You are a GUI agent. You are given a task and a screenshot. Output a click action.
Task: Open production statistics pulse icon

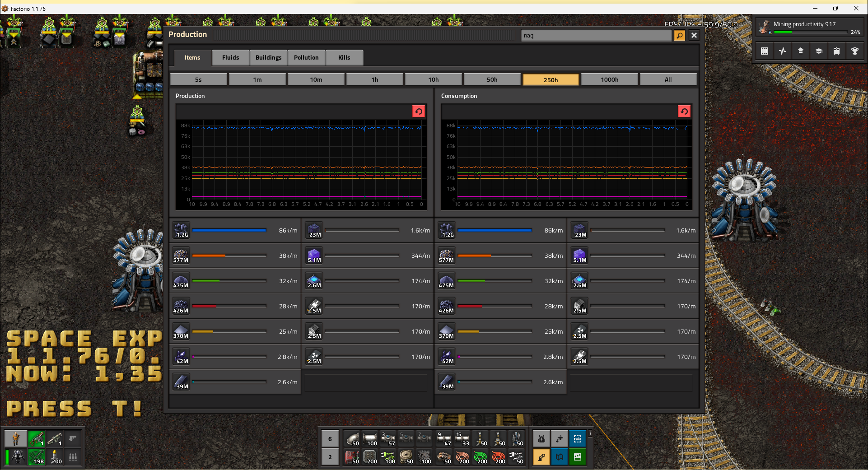(783, 51)
